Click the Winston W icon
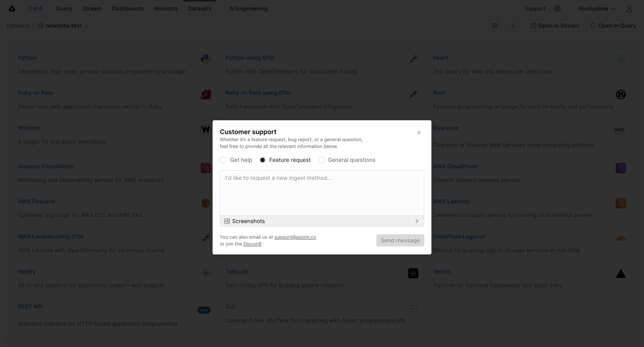Image resolution: width=644 pixels, height=347 pixels. pyautogui.click(x=206, y=129)
